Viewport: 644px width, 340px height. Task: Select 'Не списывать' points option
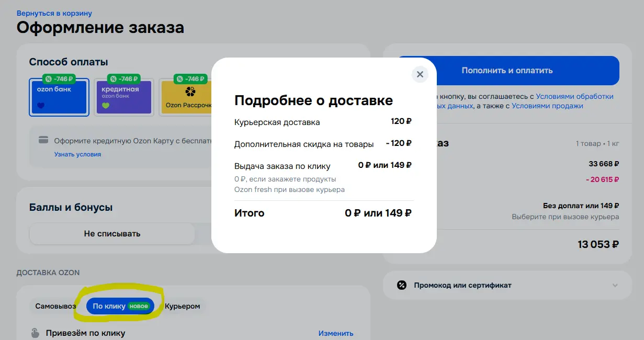tap(112, 234)
